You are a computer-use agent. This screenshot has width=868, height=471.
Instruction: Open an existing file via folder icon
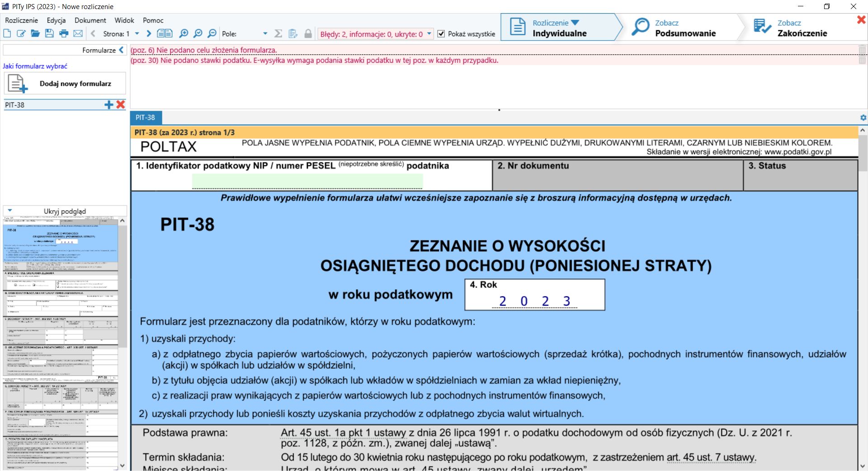(x=35, y=33)
